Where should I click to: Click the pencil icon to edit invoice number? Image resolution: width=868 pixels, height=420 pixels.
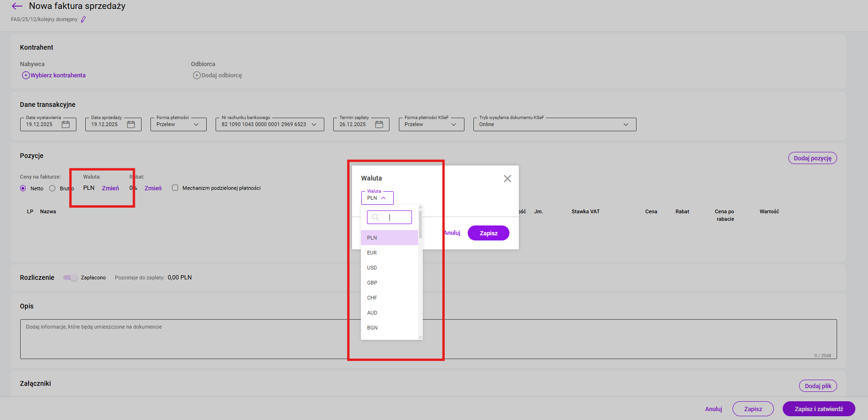tap(83, 20)
